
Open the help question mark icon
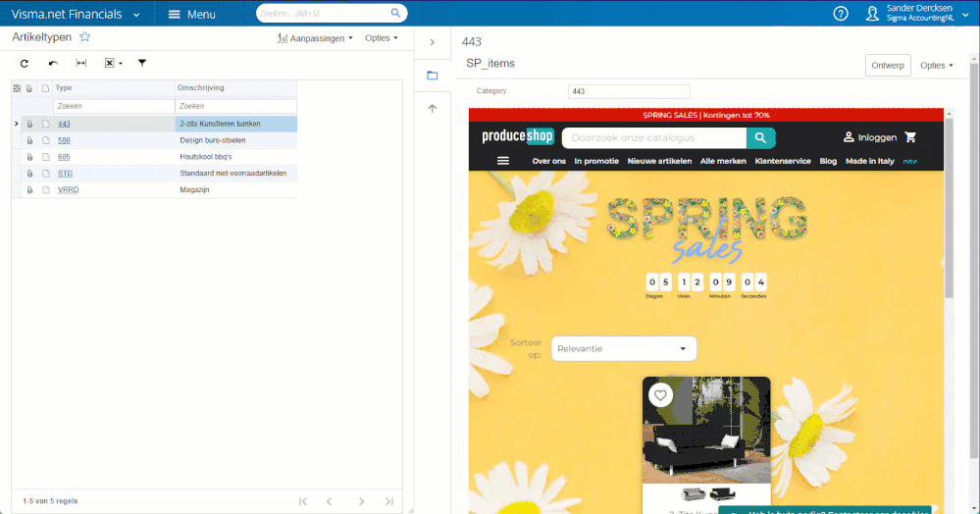point(841,14)
